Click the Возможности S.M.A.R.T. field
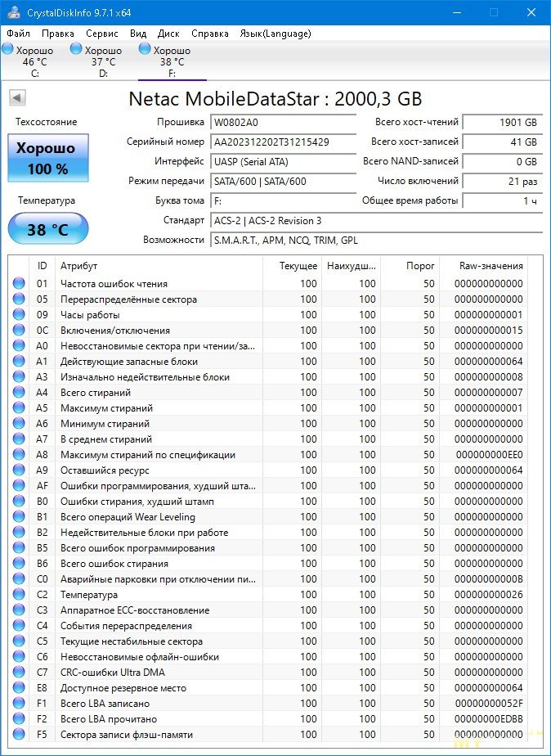The image size is (551, 756). pyautogui.click(x=376, y=240)
